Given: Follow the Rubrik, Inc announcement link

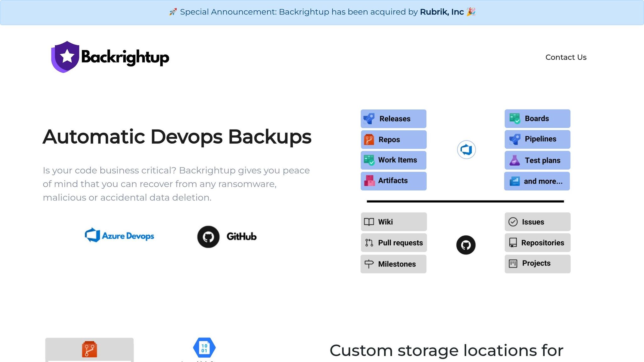Looking at the screenshot, I should [442, 12].
